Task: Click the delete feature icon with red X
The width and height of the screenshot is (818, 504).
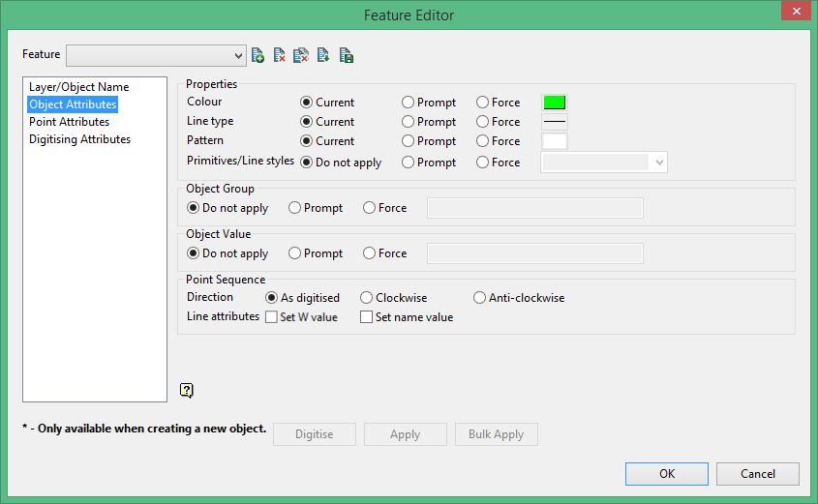Action: click(279, 55)
